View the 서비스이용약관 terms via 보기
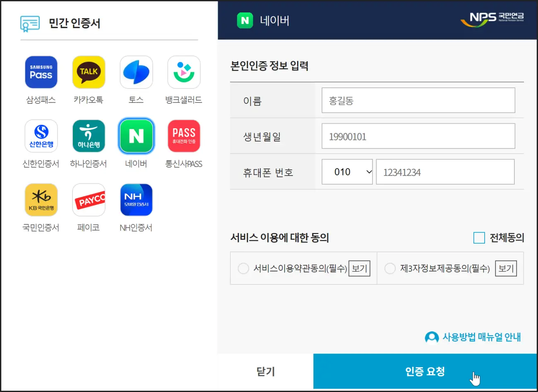 359,268
